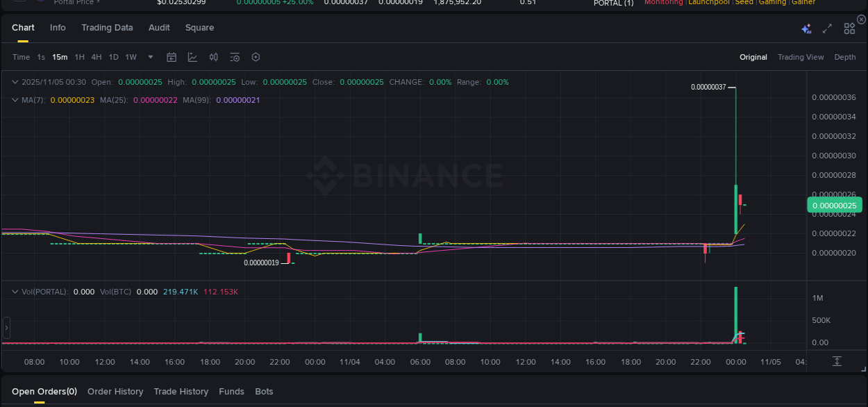Collapse the OHLC price info row
This screenshot has height=407, width=868.
click(x=14, y=81)
